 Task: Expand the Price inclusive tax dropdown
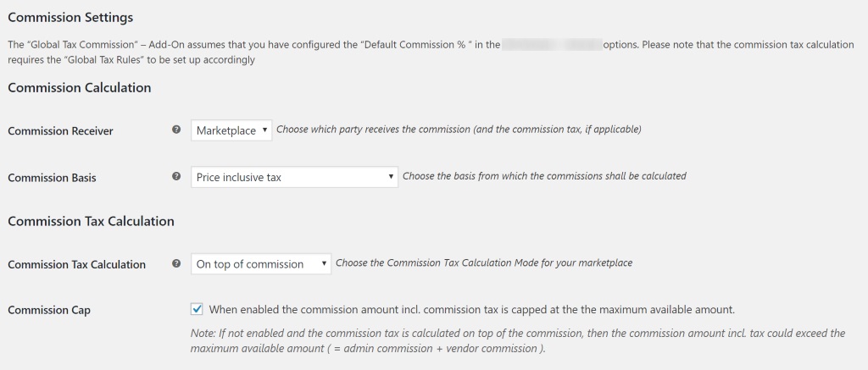[x=294, y=177]
